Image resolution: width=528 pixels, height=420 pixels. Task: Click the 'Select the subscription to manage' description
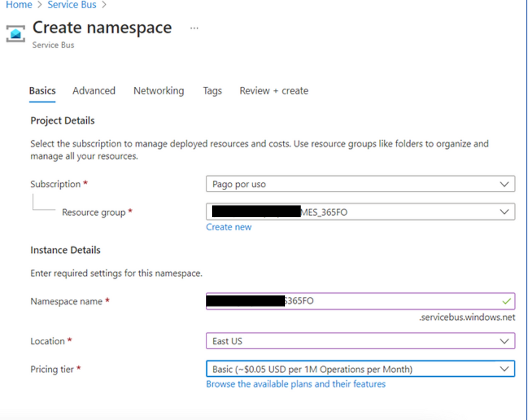[260, 150]
